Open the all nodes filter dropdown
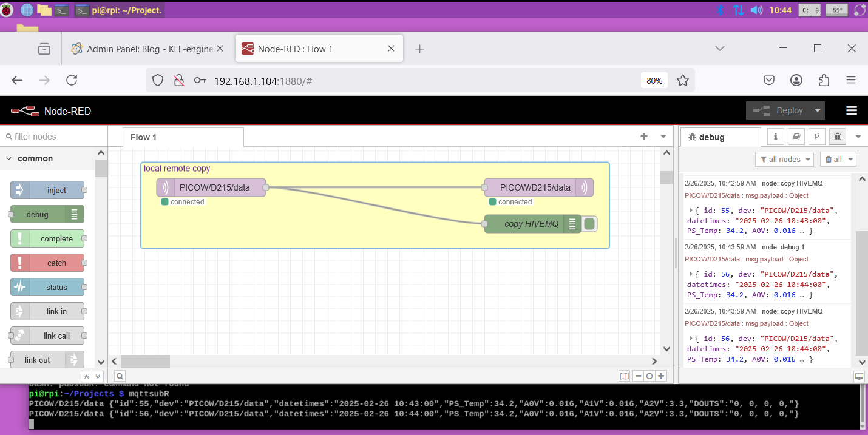 (784, 159)
